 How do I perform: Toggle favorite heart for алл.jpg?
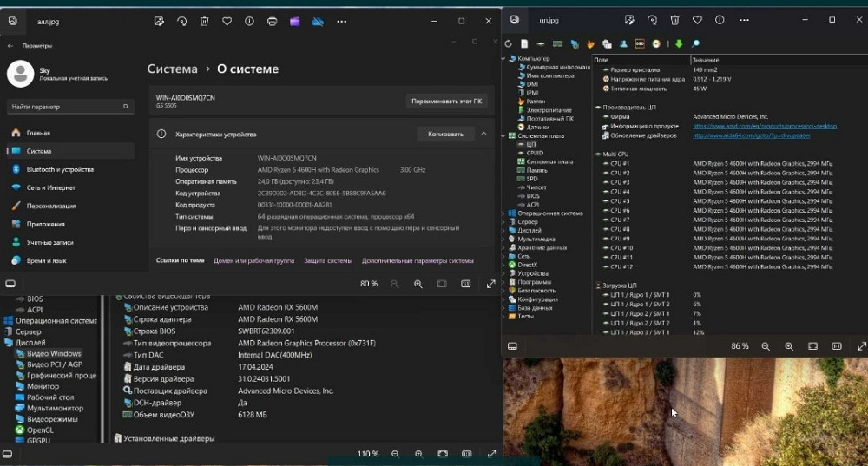227,20
